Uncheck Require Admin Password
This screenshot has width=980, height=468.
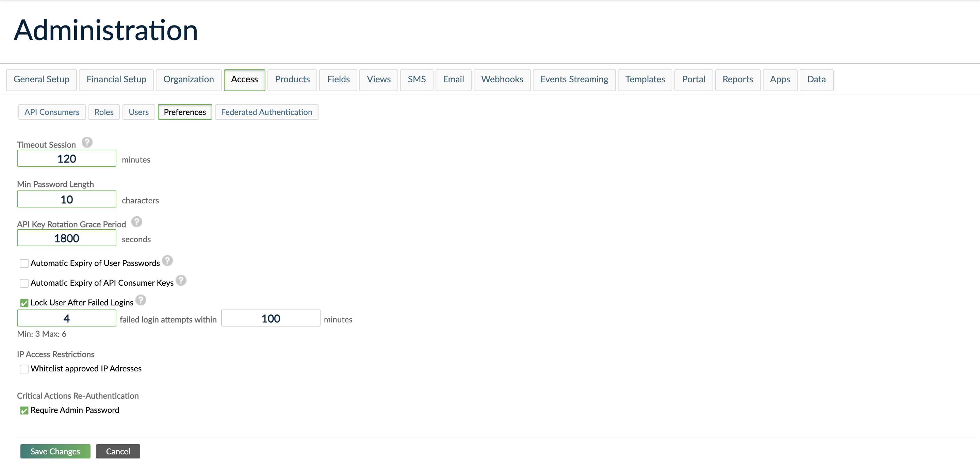24,410
